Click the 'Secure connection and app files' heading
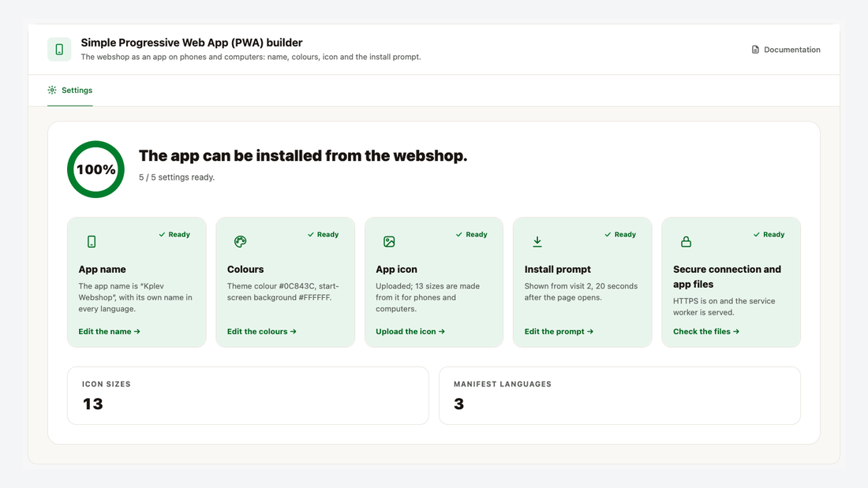Screen dimensions: 868x488 [x=727, y=277]
